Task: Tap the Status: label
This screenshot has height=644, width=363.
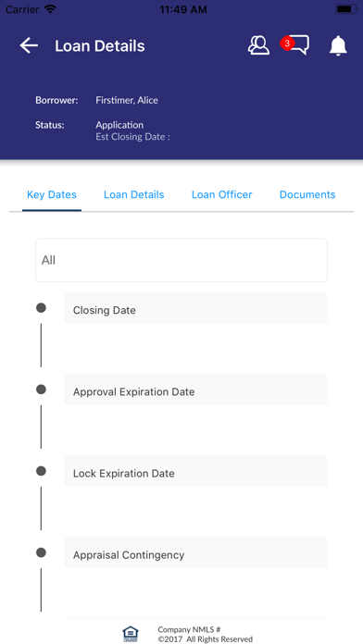Action: 50,125
